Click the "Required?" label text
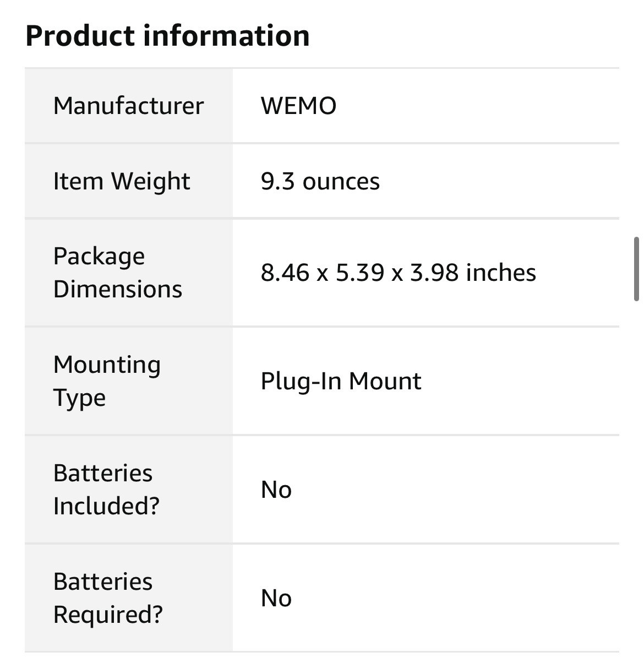This screenshot has height=668, width=644. (108, 614)
